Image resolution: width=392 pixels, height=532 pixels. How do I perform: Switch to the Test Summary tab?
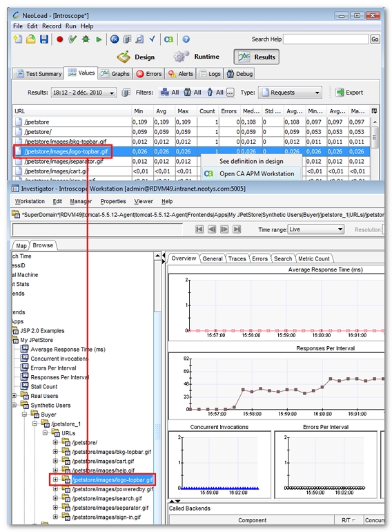point(39,74)
